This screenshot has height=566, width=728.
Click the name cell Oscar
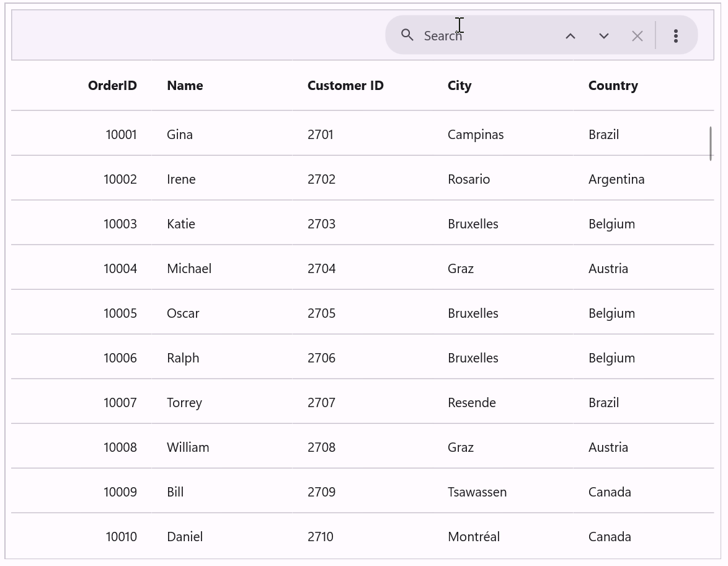pyautogui.click(x=183, y=313)
